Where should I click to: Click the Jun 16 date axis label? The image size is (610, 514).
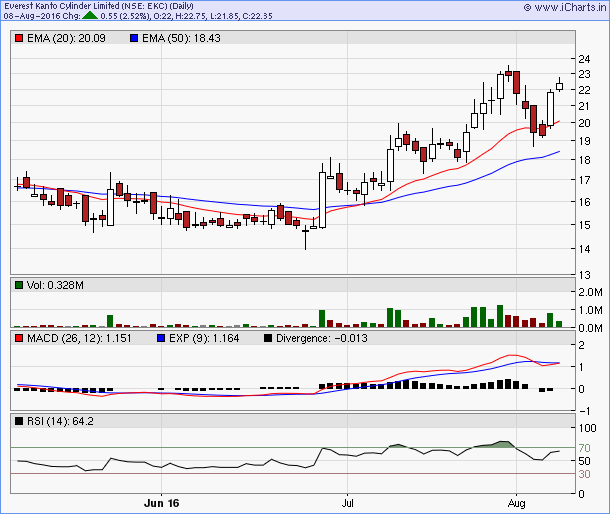(x=161, y=503)
